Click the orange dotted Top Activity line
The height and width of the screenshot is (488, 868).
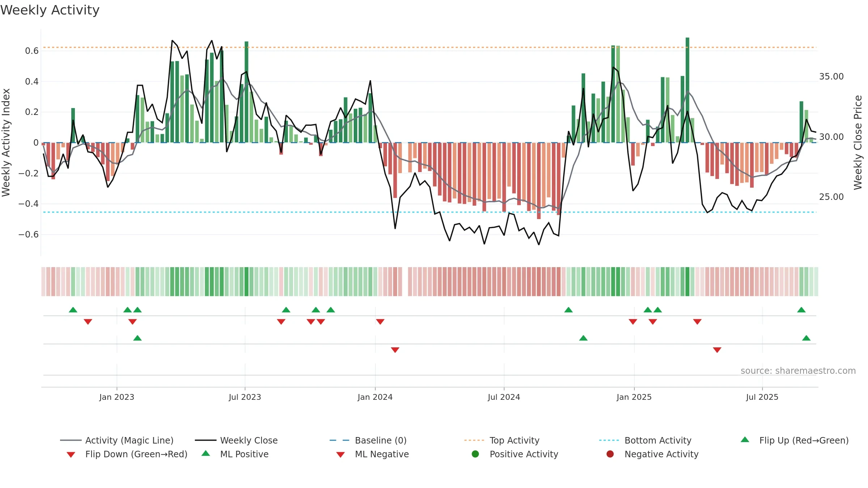(x=430, y=47)
